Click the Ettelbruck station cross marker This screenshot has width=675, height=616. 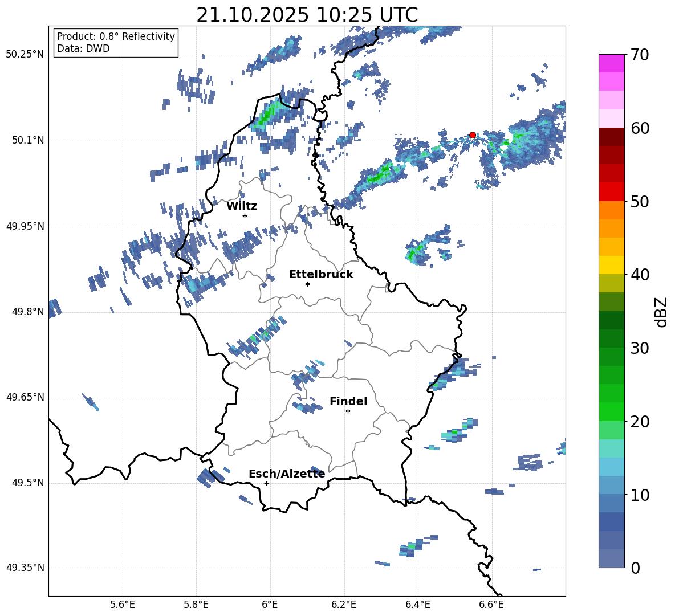coord(307,284)
